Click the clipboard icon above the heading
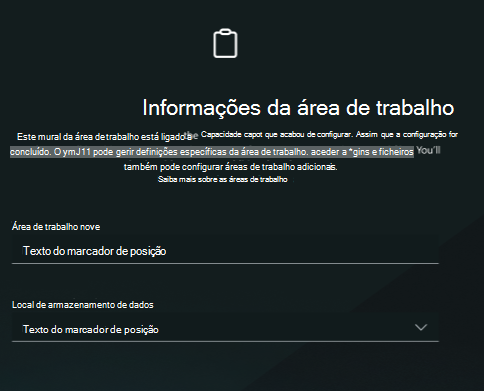Viewport: 484px width, 391px height. pos(225,43)
